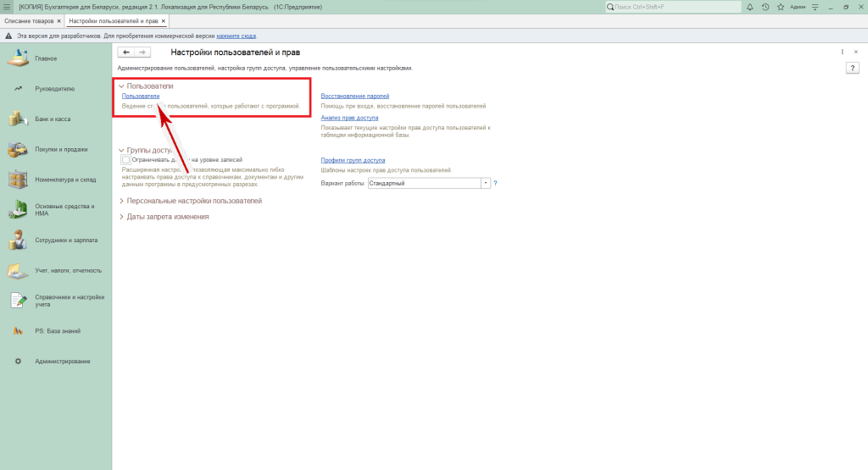Image resolution: width=868 pixels, height=470 pixels.
Task: Switch to the Списание товаров tab
Action: pyautogui.click(x=28, y=20)
